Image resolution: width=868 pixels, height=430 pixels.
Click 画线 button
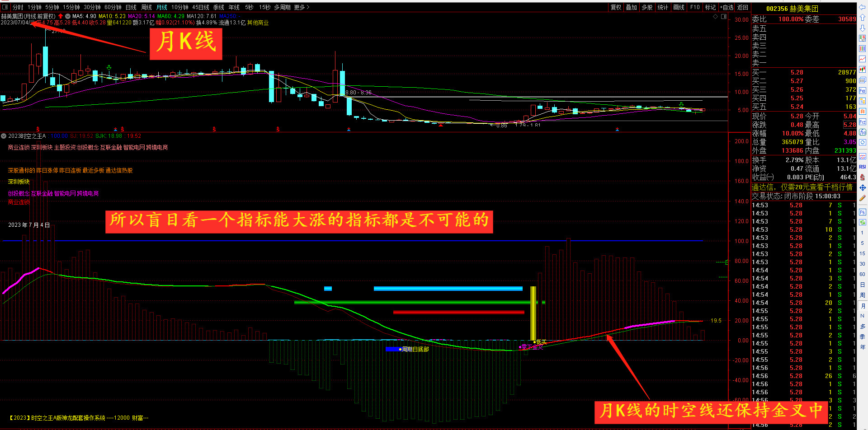tap(679, 7)
